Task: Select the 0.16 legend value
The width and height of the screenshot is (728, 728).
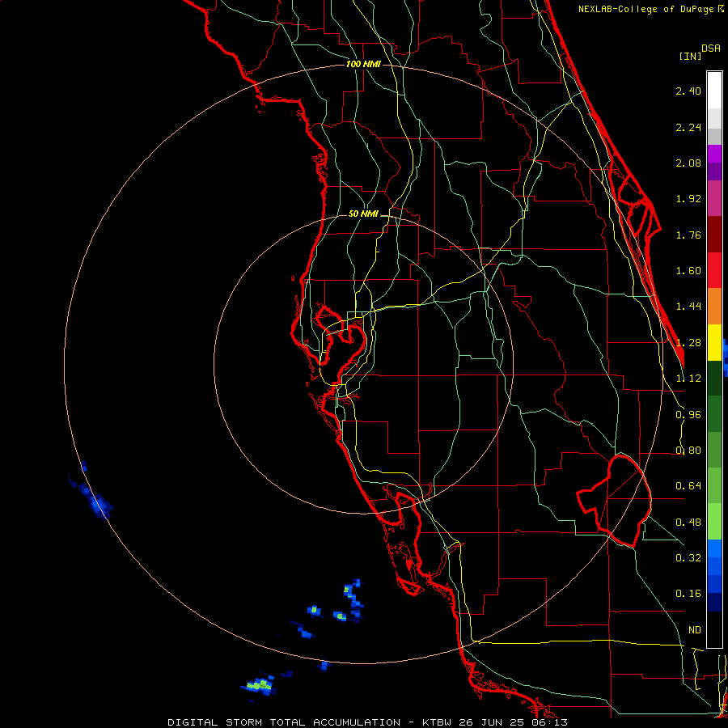Action: 688,594
